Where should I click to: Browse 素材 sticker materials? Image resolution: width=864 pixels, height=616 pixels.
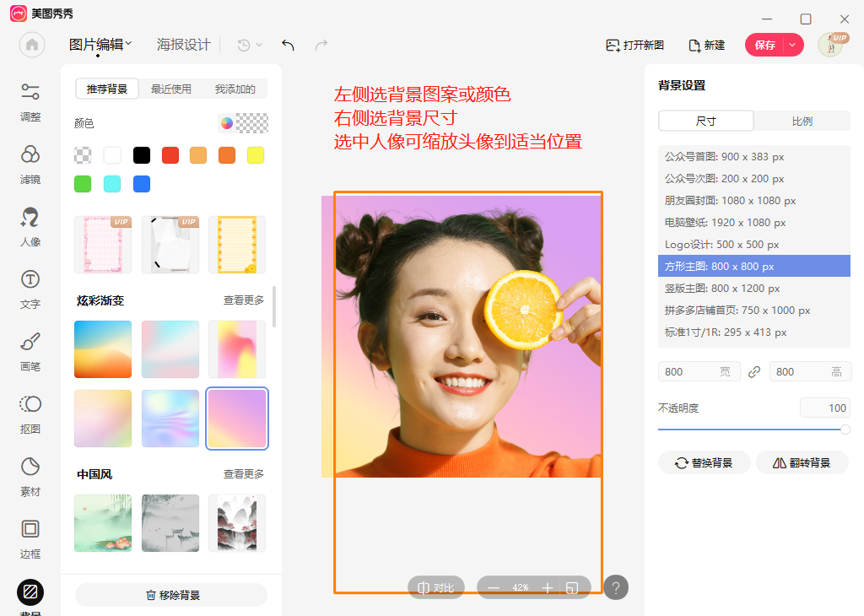[30, 473]
